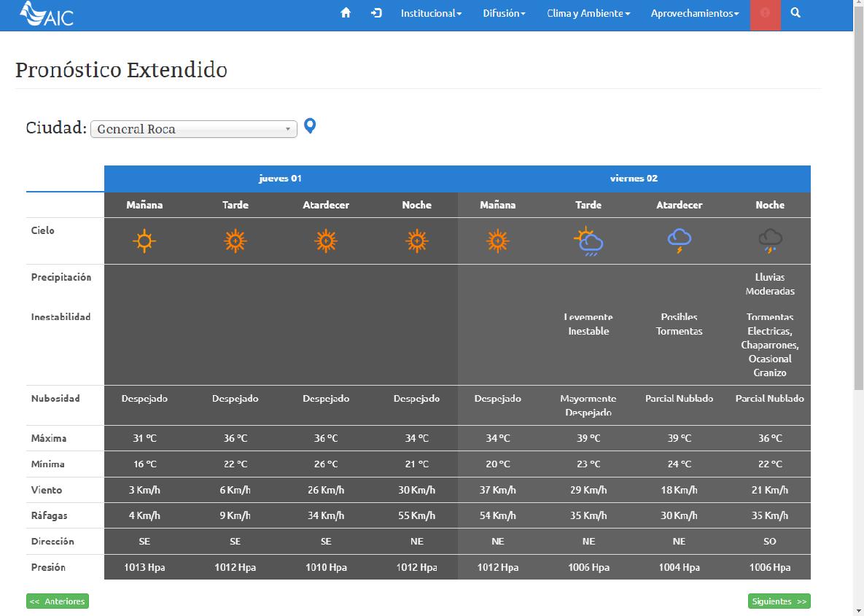Open the Clima y Ambiente menu
Image resolution: width=864 pixels, height=616 pixels.
[588, 13]
